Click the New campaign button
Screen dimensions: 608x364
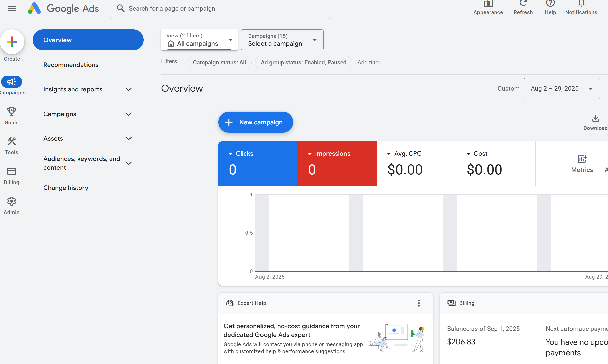click(255, 122)
